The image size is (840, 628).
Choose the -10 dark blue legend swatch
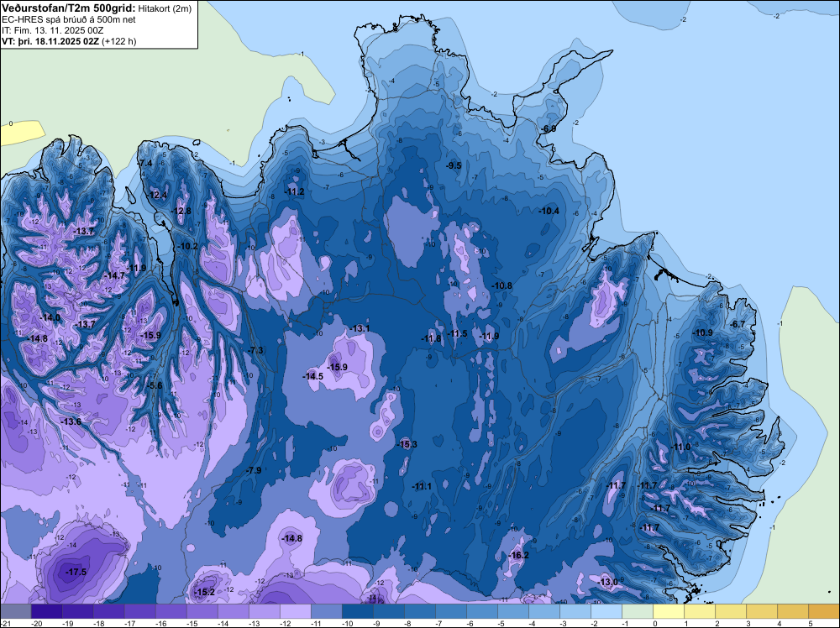point(357,611)
